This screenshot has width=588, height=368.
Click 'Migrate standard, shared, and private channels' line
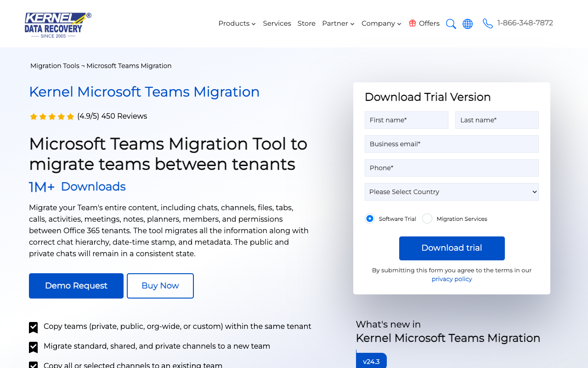157,346
